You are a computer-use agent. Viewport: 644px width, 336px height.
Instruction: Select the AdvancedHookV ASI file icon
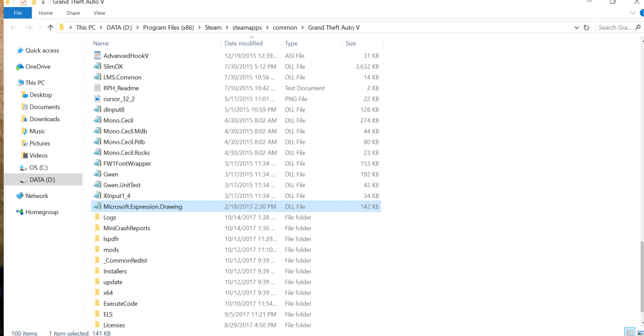(97, 55)
